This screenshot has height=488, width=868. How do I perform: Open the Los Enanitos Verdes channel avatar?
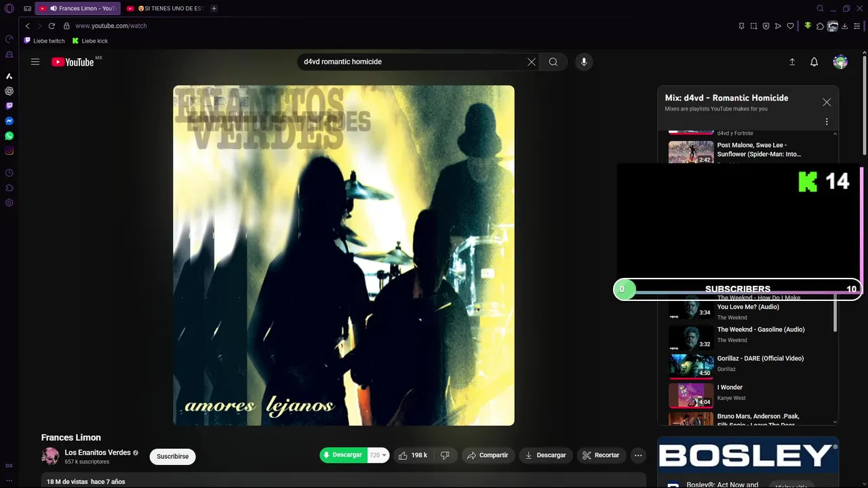tap(50, 456)
